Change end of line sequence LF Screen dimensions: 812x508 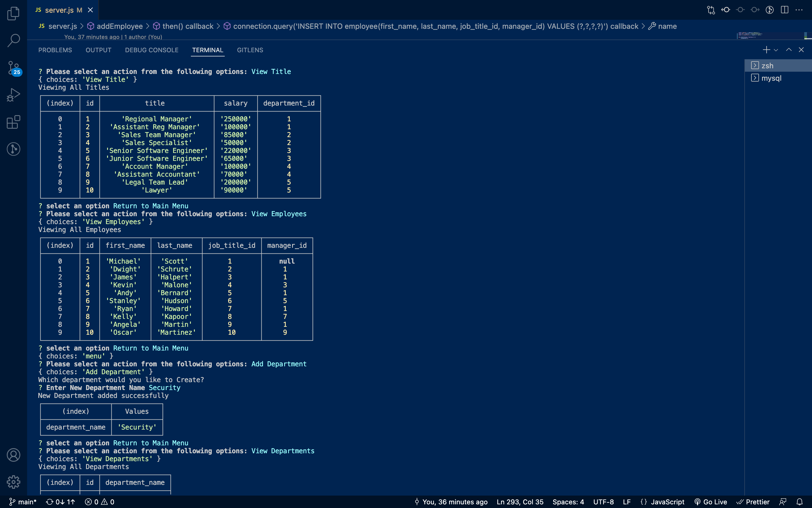tap(626, 502)
